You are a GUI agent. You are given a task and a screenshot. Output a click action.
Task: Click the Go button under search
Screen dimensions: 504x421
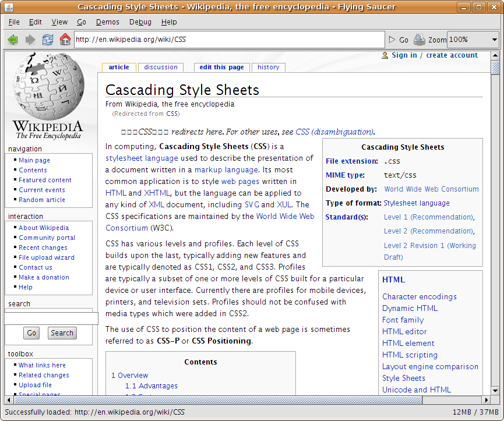pos(31,333)
